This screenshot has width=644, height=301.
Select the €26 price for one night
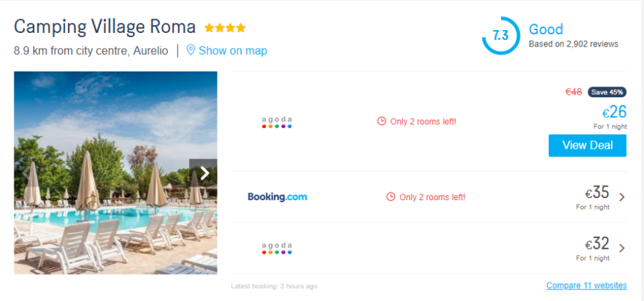coord(614,112)
